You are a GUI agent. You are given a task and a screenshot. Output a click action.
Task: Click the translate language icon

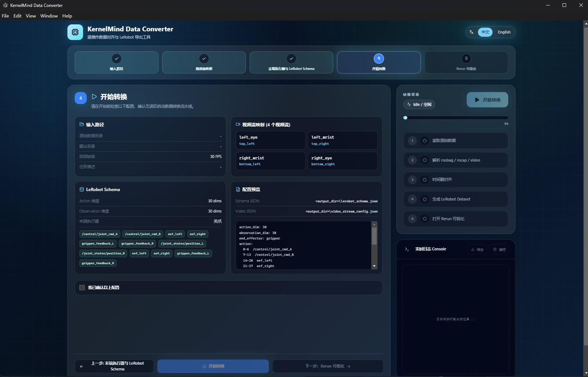471,32
